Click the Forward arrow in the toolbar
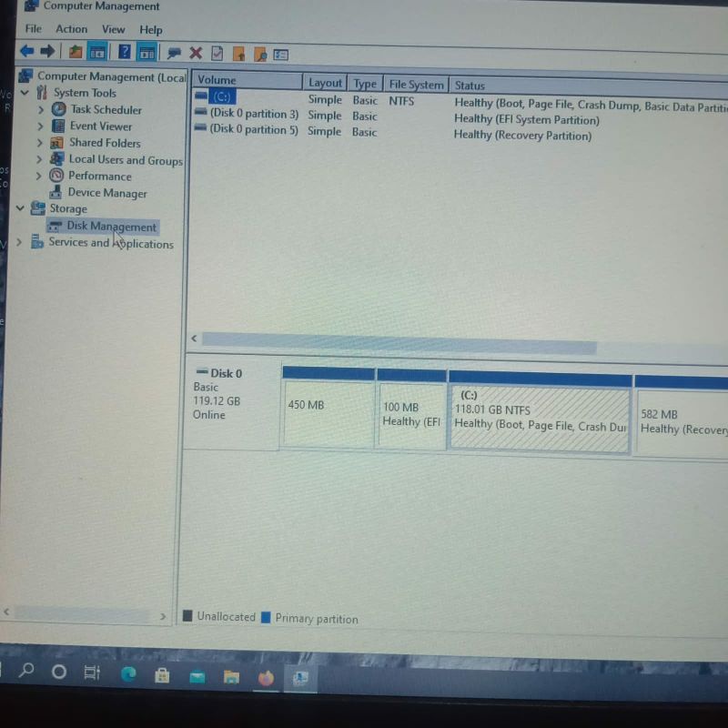 tap(47, 52)
